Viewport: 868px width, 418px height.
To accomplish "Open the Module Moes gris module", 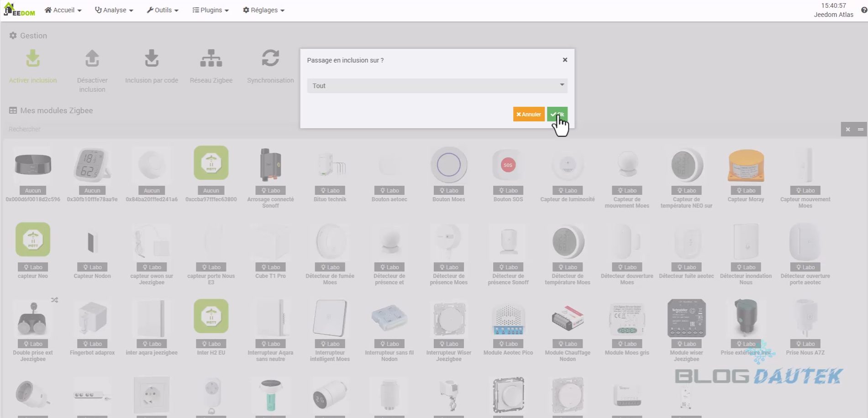I will (627, 328).
